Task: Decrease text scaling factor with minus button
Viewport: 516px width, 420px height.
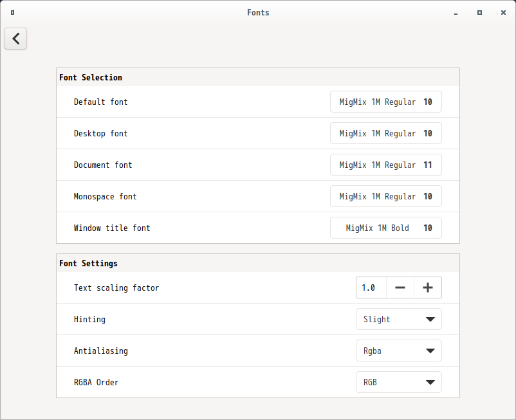Action: click(x=400, y=288)
